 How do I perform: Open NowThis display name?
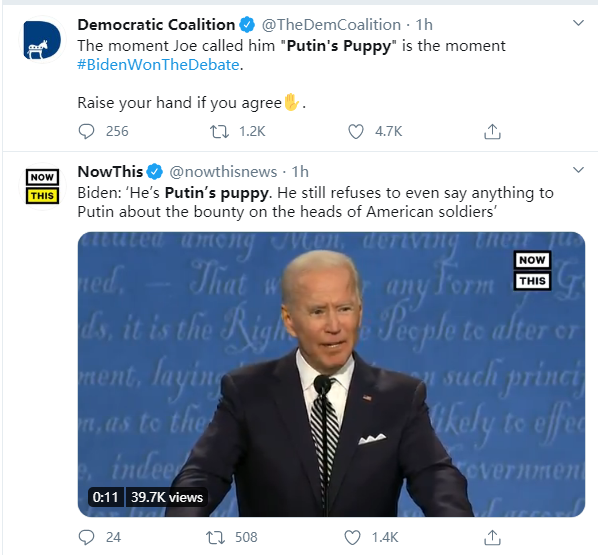[x=110, y=172]
